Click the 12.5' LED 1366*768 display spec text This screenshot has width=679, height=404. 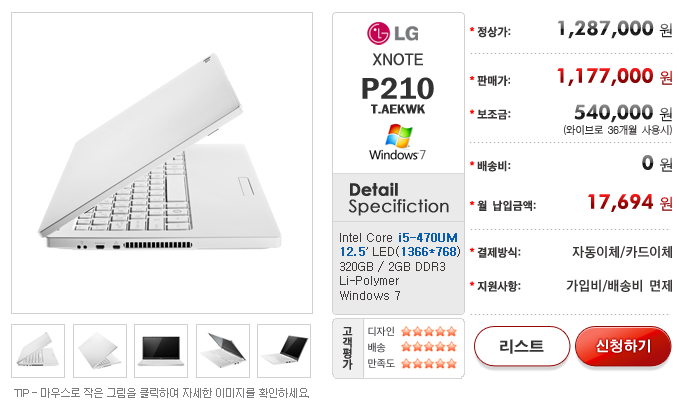[400, 252]
